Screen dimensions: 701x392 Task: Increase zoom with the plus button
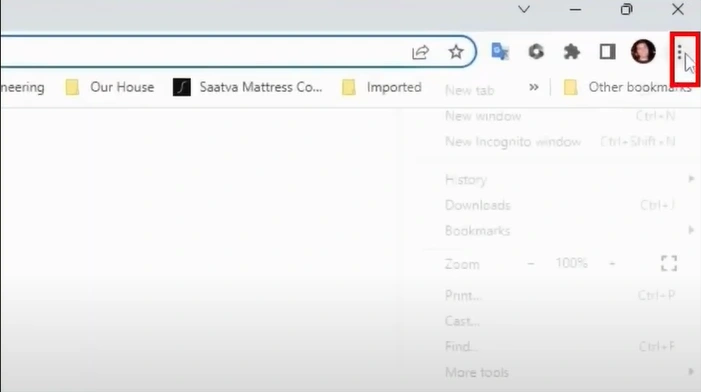click(612, 264)
